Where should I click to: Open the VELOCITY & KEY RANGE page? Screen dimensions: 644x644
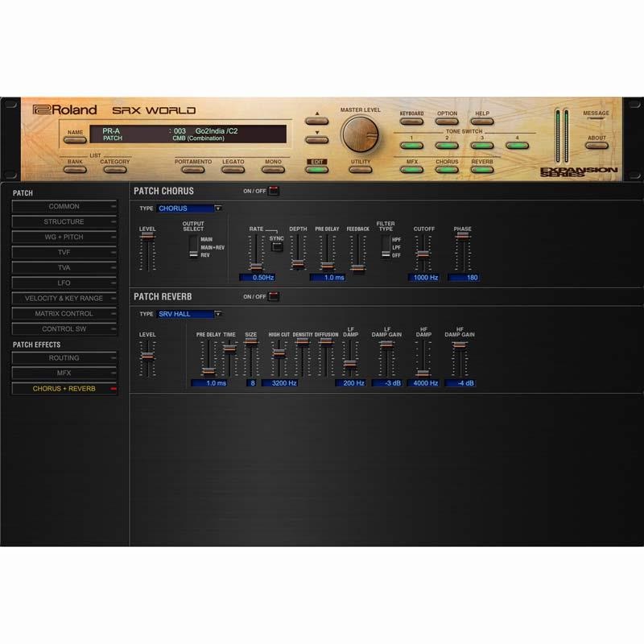click(64, 298)
